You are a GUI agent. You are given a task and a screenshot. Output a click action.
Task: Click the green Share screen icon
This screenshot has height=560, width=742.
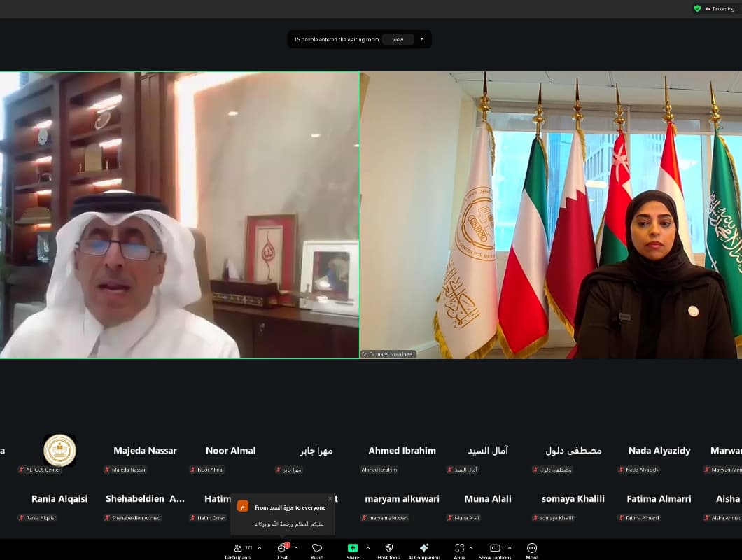353,548
